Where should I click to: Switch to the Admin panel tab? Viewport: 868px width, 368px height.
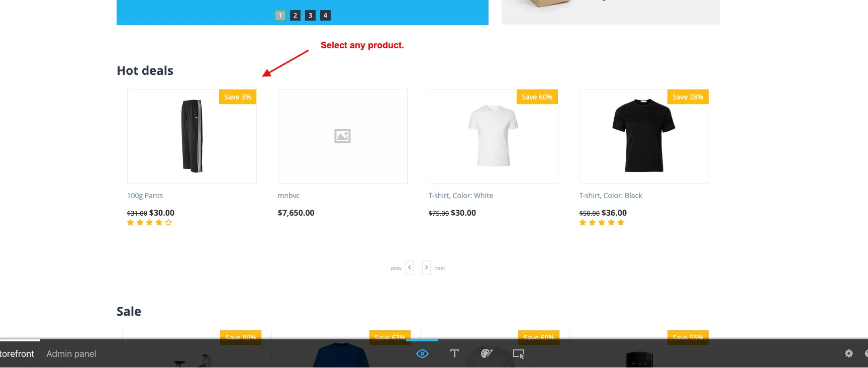point(71,354)
